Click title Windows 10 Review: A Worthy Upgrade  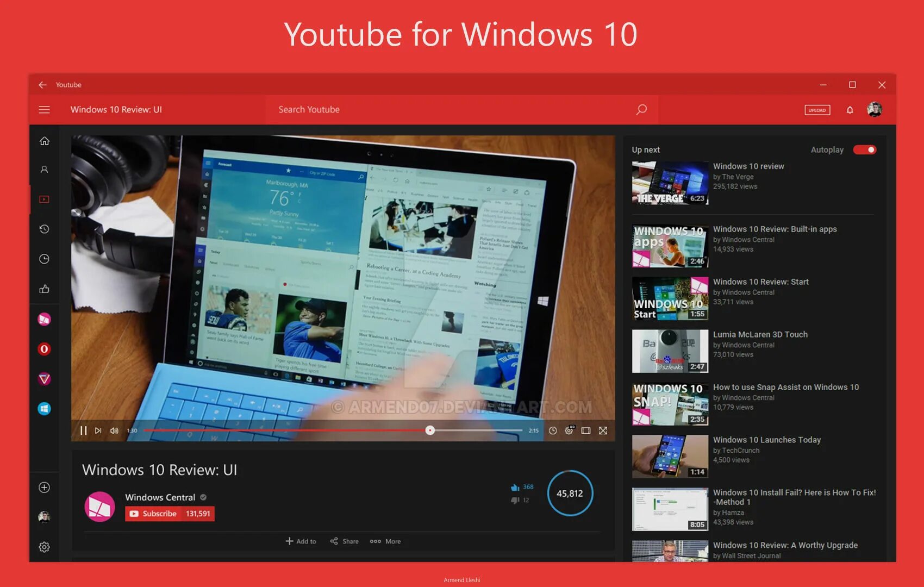pos(785,545)
